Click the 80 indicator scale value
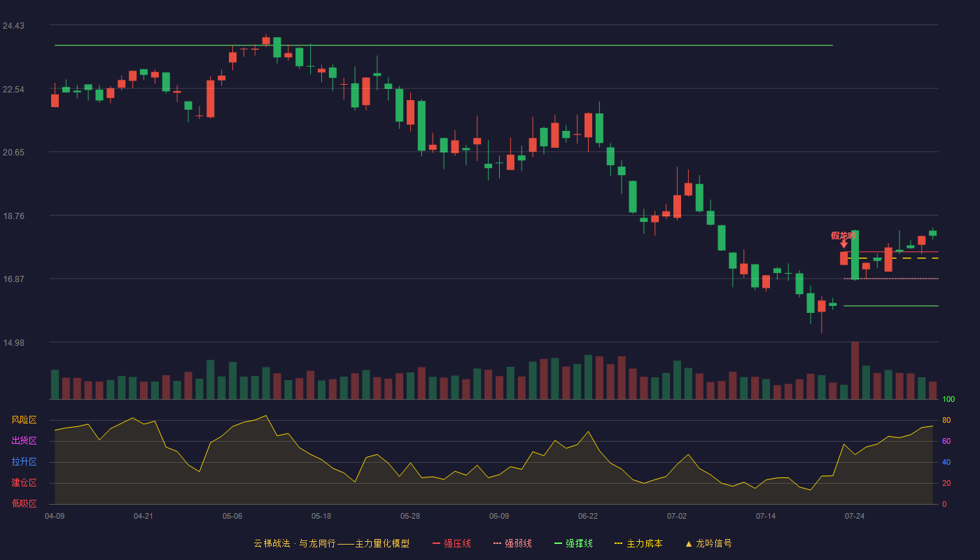 point(946,420)
